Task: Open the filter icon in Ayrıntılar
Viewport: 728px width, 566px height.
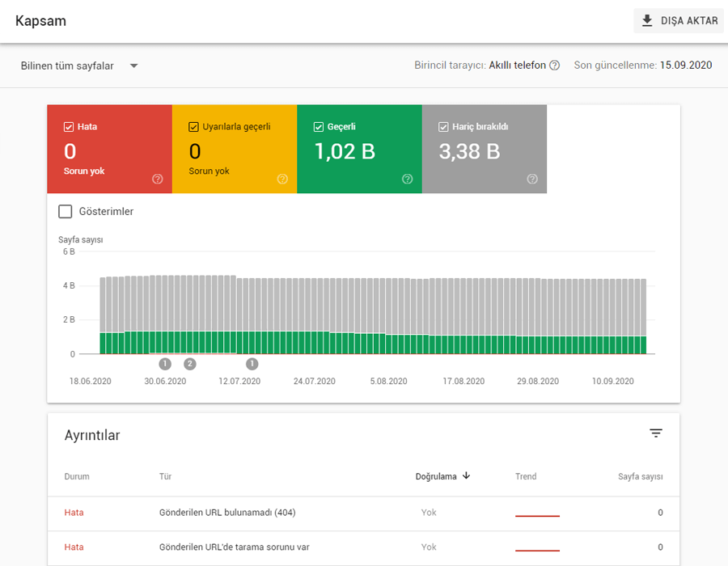Action: point(655,433)
